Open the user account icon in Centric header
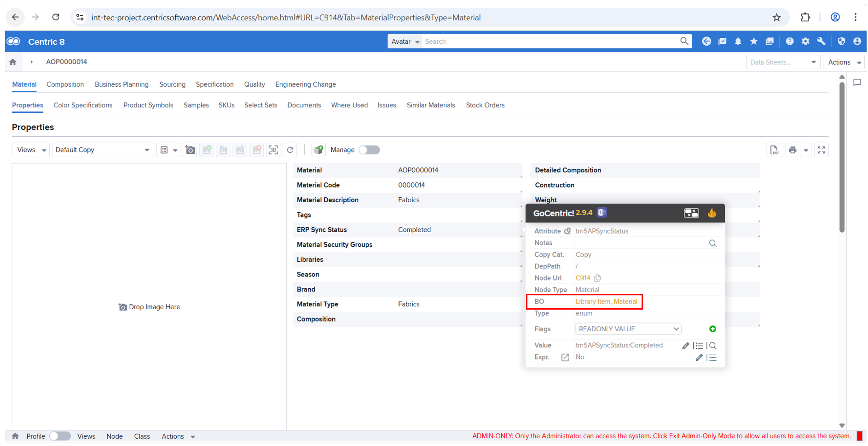The height and width of the screenshot is (446, 868). click(x=857, y=41)
